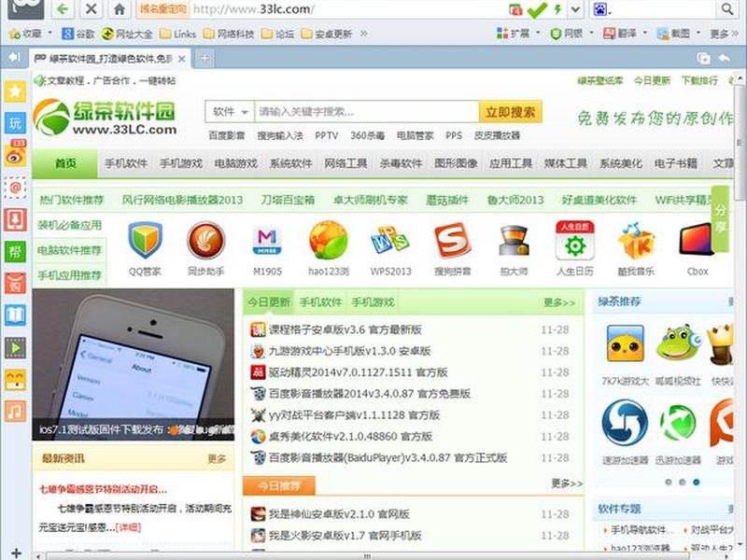The image size is (747, 560).
Task: Open a new tab with plus button
Action: [204, 58]
